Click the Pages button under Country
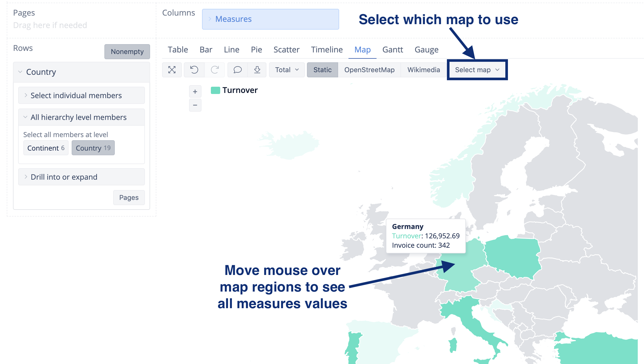 tap(129, 198)
